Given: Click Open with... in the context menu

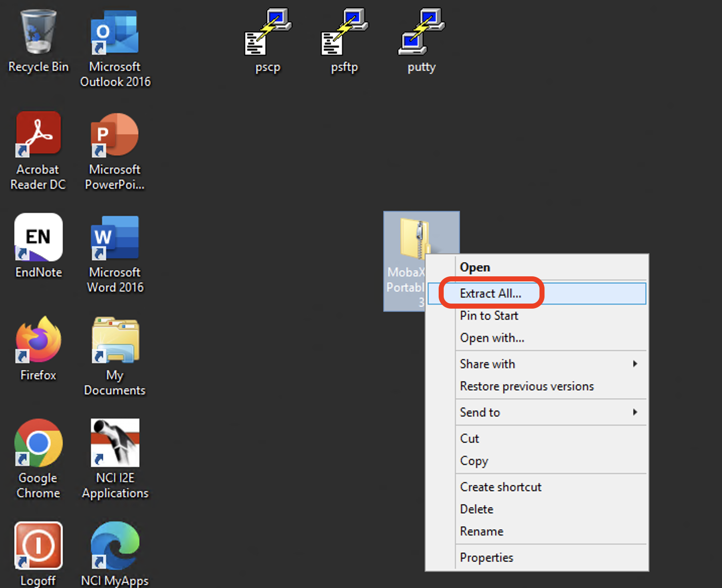Looking at the screenshot, I should point(492,338).
